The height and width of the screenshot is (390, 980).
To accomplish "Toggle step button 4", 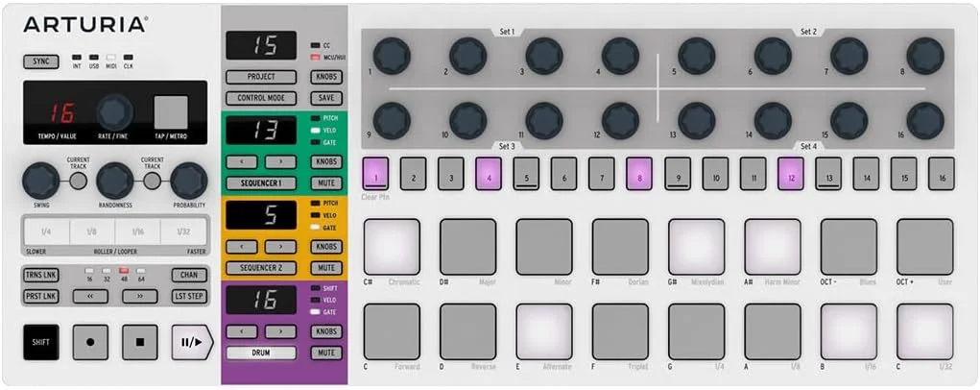I will point(489,173).
